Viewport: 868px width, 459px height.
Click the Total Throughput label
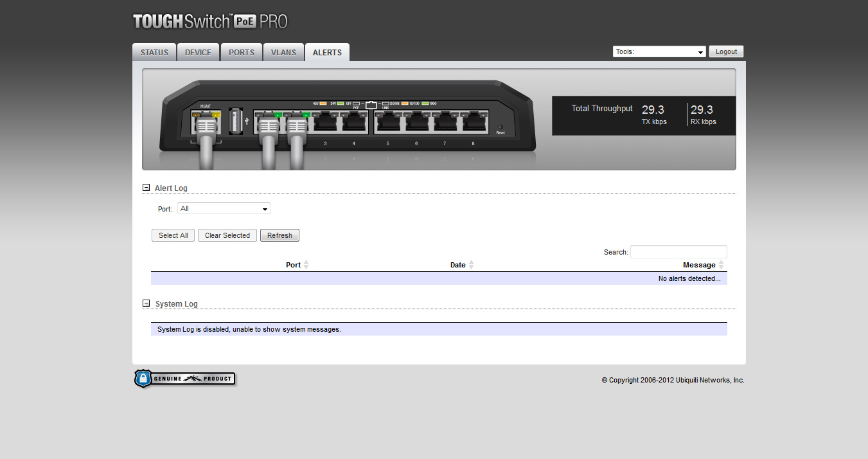pyautogui.click(x=602, y=109)
